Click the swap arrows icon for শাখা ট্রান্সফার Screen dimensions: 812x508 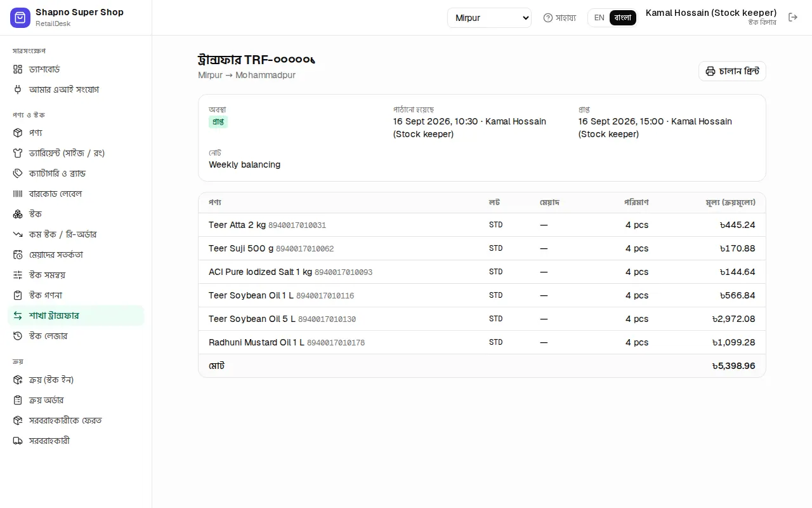[18, 316]
